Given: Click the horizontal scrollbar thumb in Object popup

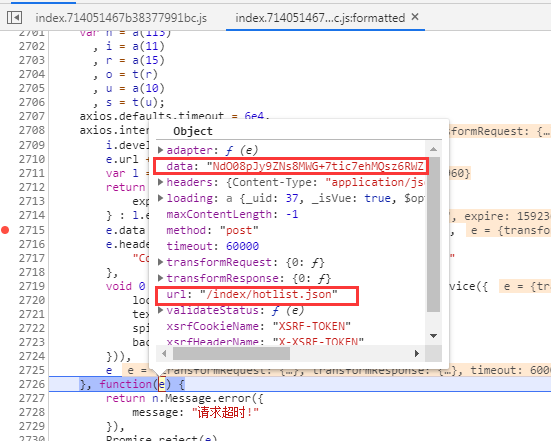Looking at the screenshot, I should 231,353.
